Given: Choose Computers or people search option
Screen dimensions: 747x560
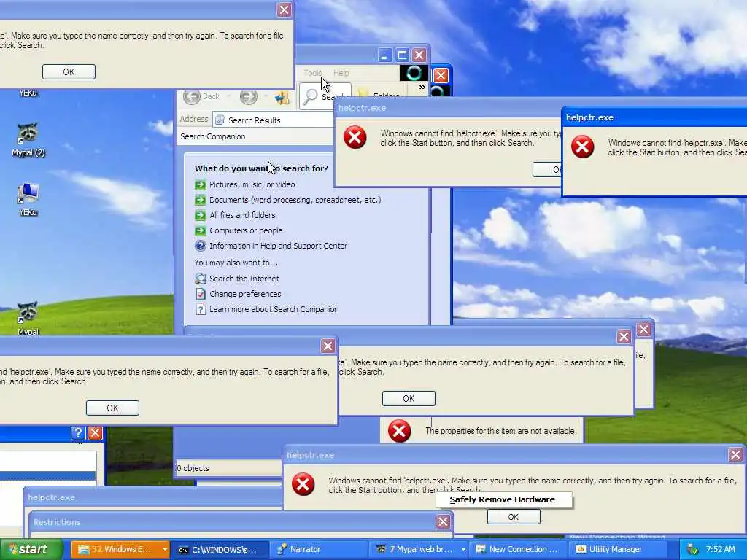Looking at the screenshot, I should tap(246, 230).
